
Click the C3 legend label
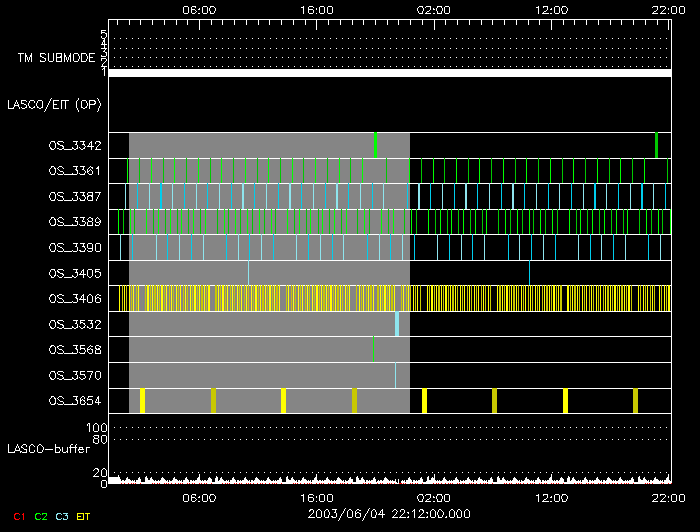pyautogui.click(x=64, y=516)
